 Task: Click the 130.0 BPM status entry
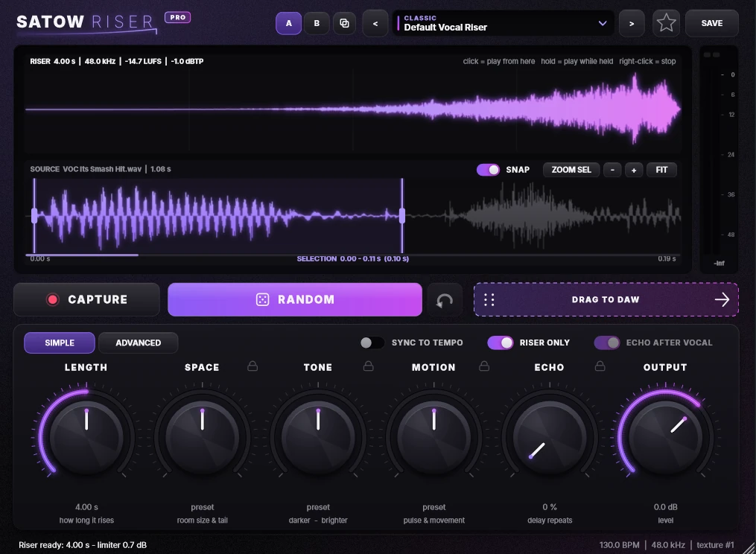pyautogui.click(x=619, y=545)
